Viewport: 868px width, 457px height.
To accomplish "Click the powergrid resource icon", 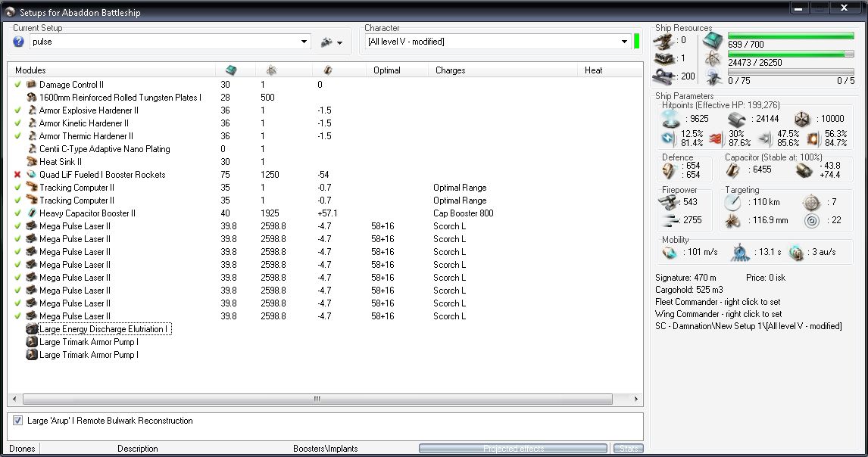I will [x=713, y=59].
